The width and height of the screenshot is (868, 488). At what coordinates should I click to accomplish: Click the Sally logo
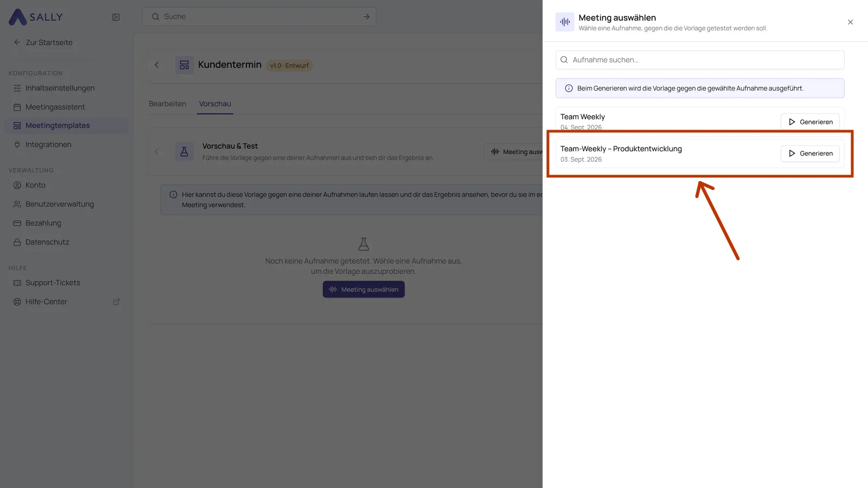coord(36,17)
